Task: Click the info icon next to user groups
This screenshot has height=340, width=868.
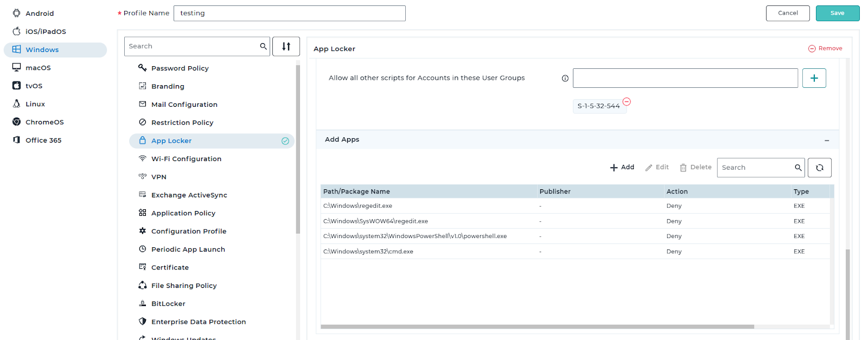Action: [565, 79]
